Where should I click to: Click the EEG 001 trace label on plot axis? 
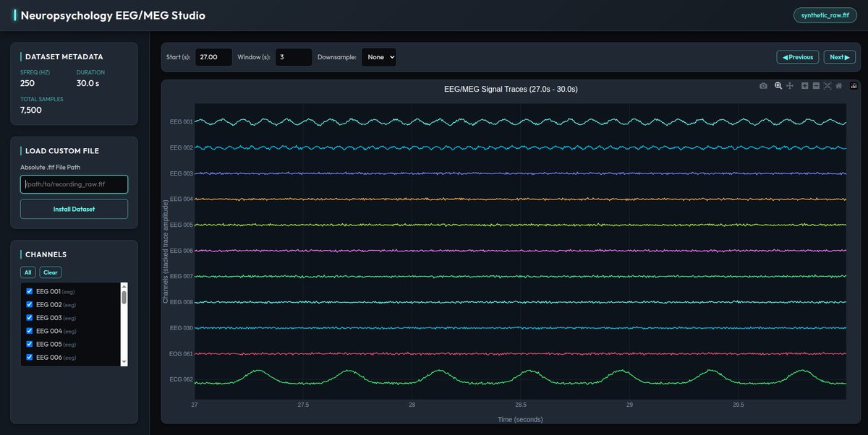tap(181, 122)
